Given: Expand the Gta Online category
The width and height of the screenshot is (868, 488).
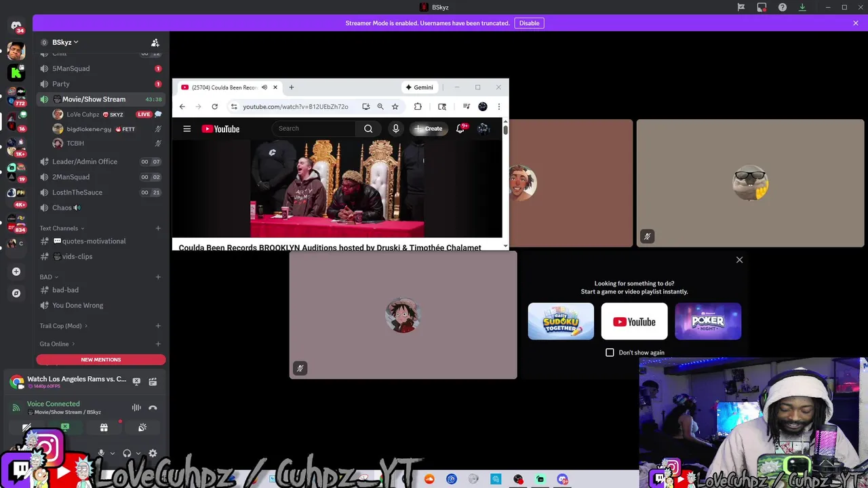Looking at the screenshot, I should tap(57, 344).
